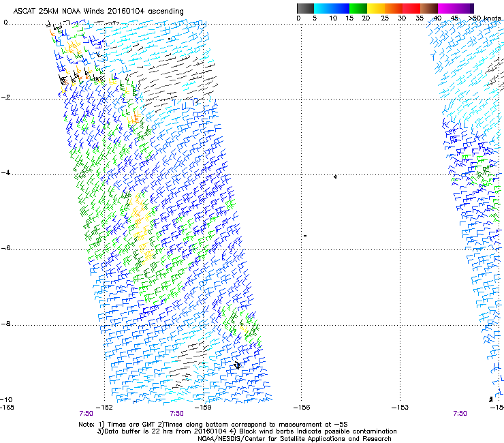Click the 'Black wind barbs indicate possible contamination' note

pyautogui.click(x=317, y=431)
